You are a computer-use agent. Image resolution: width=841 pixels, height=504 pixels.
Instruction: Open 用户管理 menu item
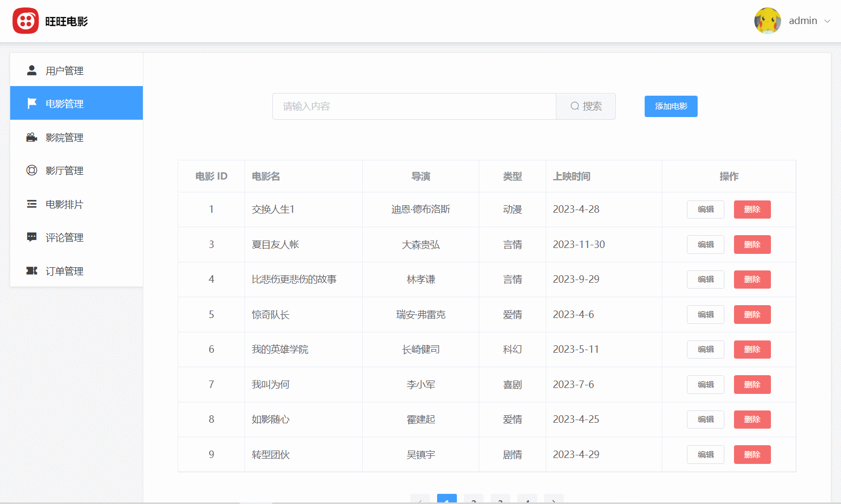click(77, 70)
